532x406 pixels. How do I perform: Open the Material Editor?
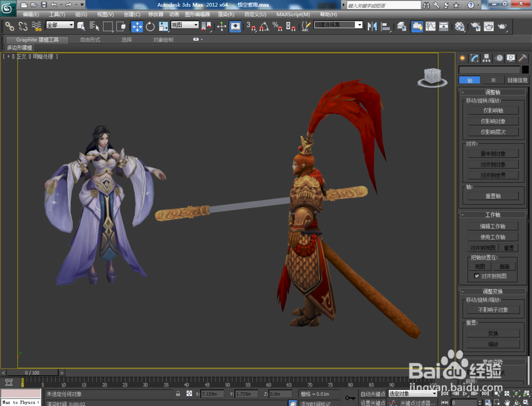460,26
